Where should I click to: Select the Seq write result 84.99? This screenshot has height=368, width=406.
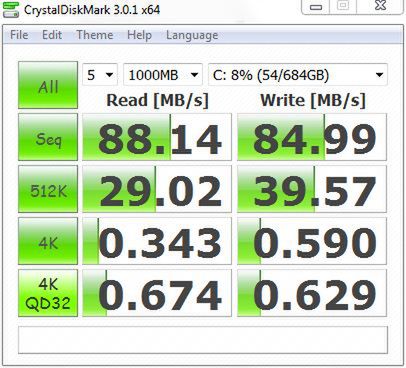coord(312,137)
